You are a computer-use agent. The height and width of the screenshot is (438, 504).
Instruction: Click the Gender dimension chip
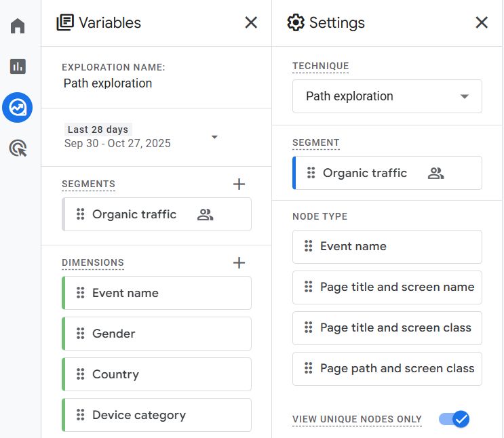[x=156, y=334]
